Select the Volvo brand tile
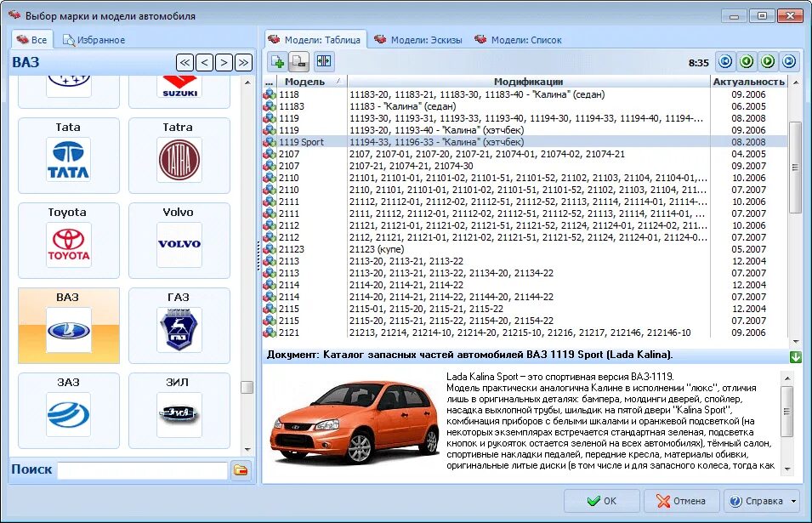The image size is (812, 523). (178, 241)
